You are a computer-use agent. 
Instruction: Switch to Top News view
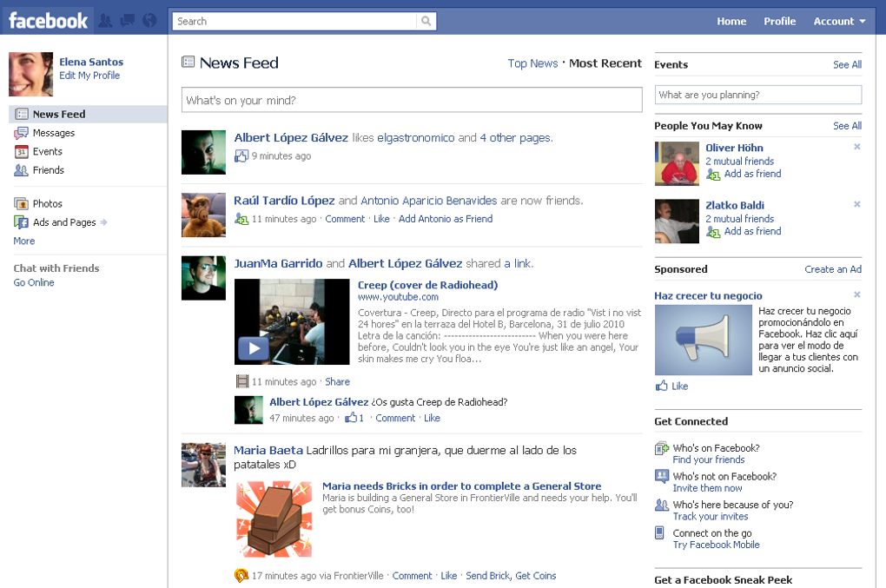[x=532, y=63]
